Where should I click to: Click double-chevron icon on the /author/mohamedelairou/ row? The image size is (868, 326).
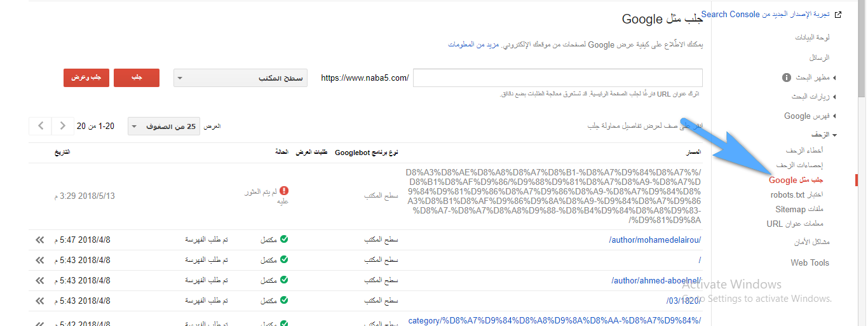(40, 240)
